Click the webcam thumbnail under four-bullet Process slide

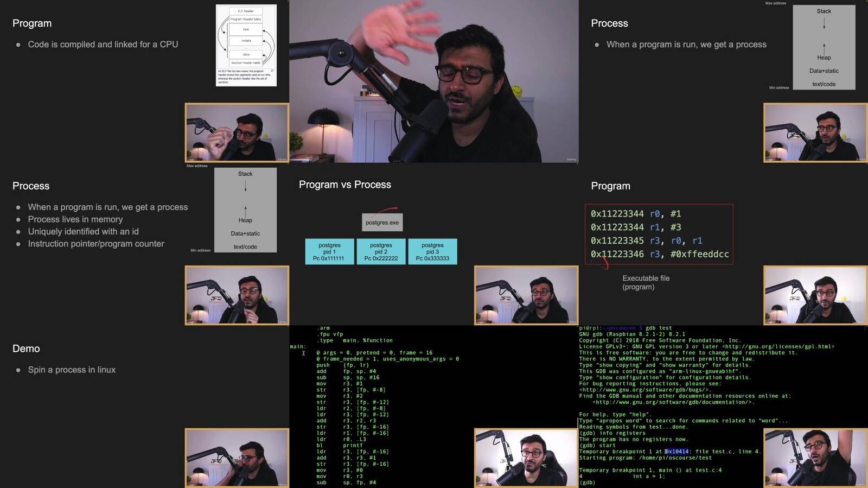pos(237,295)
